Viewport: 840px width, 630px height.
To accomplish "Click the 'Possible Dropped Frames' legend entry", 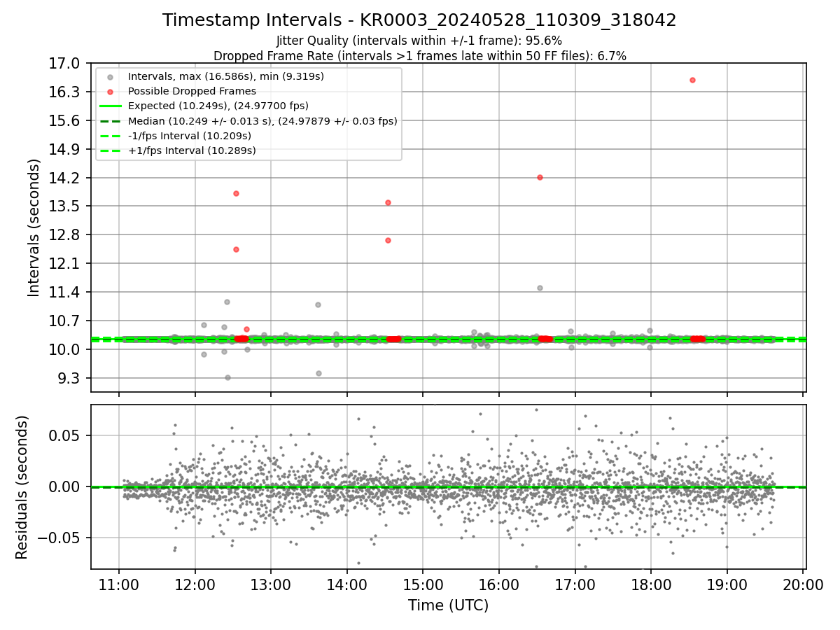I will coord(192,91).
